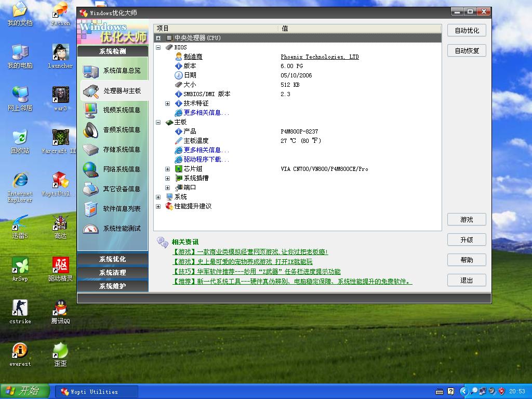The width and height of the screenshot is (532, 399).
Task: Click 升级 button
Action: (x=467, y=240)
